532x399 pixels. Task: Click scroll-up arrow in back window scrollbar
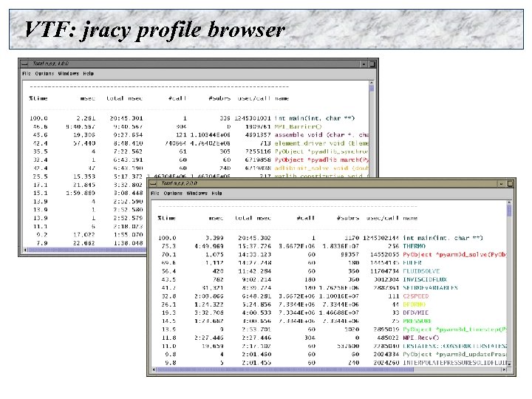coord(371,83)
